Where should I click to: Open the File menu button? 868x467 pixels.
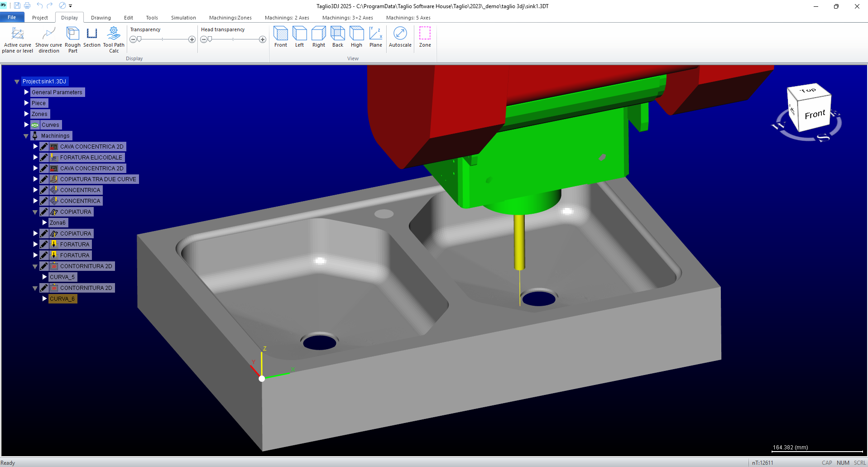click(12, 17)
